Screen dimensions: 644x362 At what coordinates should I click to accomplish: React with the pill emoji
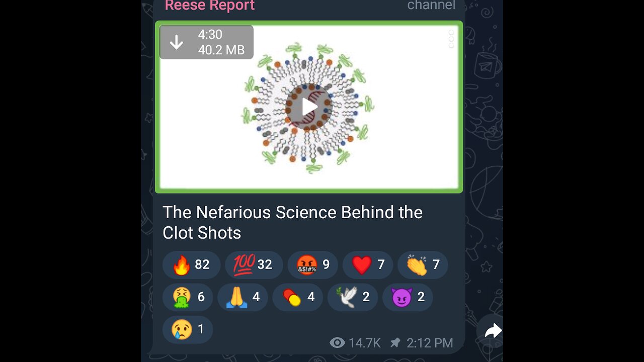pos(297,297)
